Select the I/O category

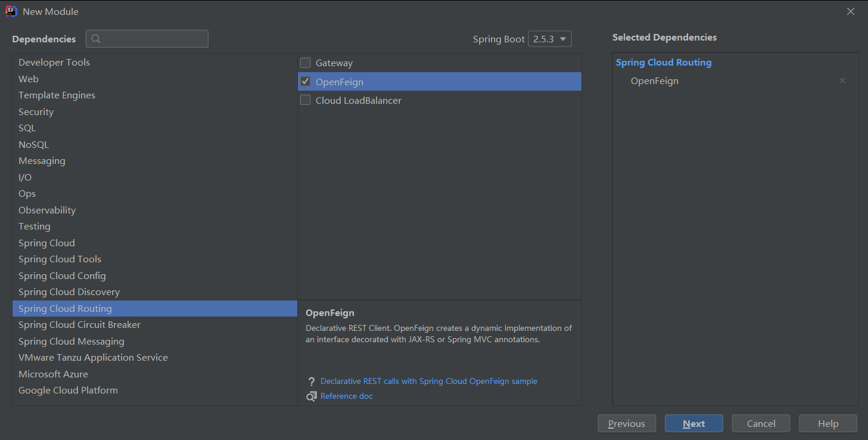(x=155, y=177)
